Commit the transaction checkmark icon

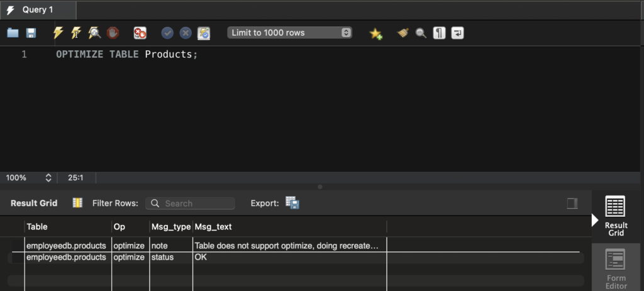167,33
